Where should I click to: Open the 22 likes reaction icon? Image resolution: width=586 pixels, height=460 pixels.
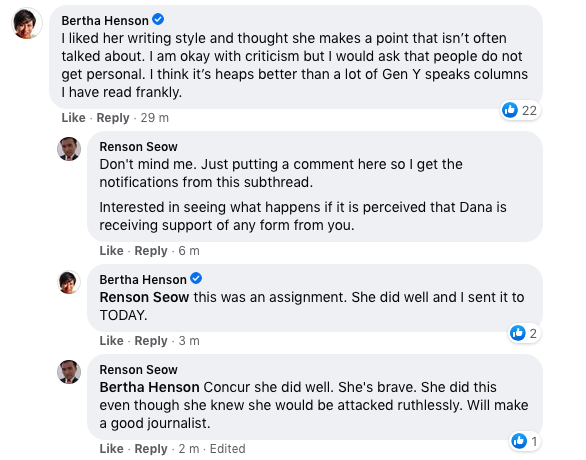point(510,110)
